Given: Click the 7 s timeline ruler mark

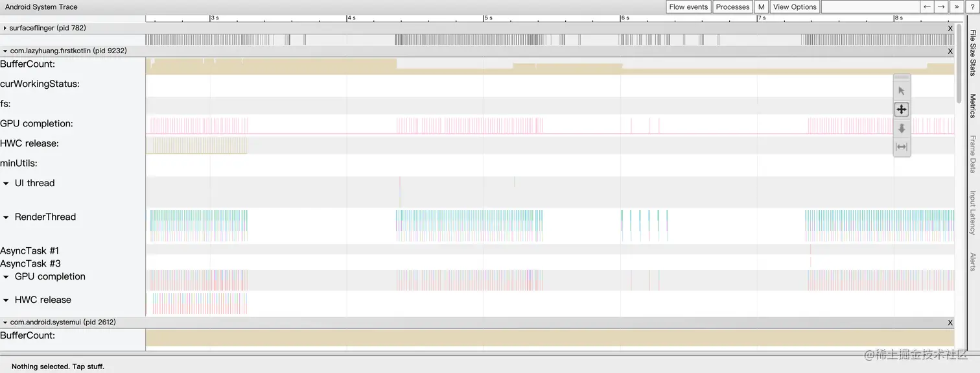Looking at the screenshot, I should coord(762,18).
